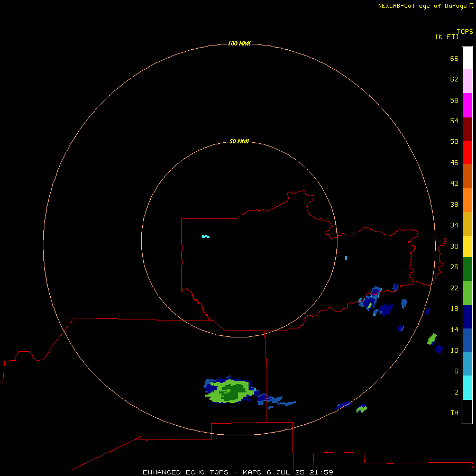Click the yellow swatch between 30 and 34
This screenshot has width=476, height=476.
coord(467,246)
